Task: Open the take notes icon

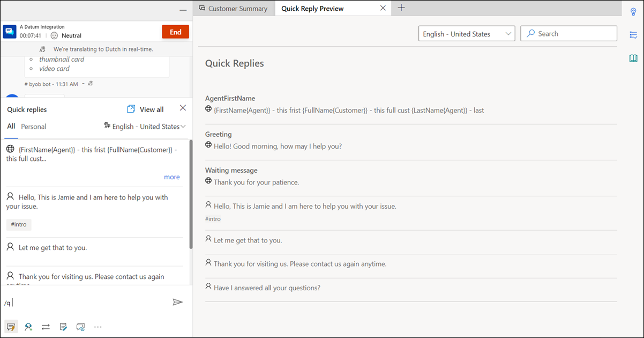Action: click(63, 327)
